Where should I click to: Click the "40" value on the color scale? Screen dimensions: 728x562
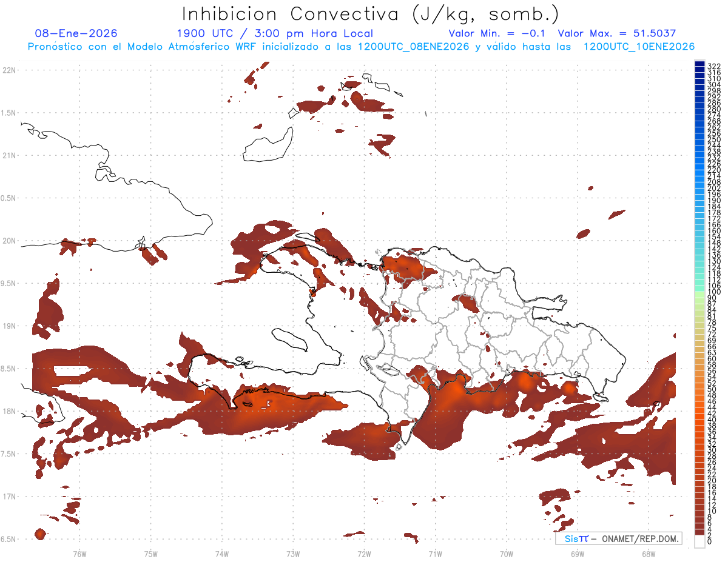click(x=712, y=420)
